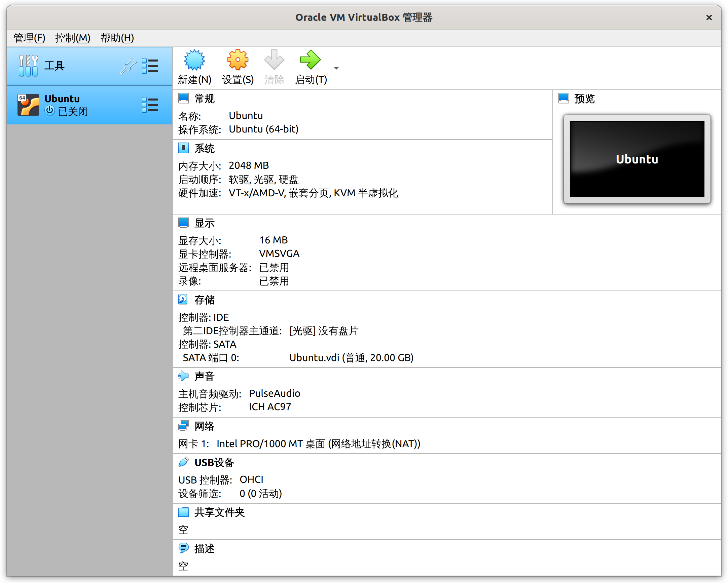Open Settings (设置) gear icon
The width and height of the screenshot is (728, 583).
(238, 61)
